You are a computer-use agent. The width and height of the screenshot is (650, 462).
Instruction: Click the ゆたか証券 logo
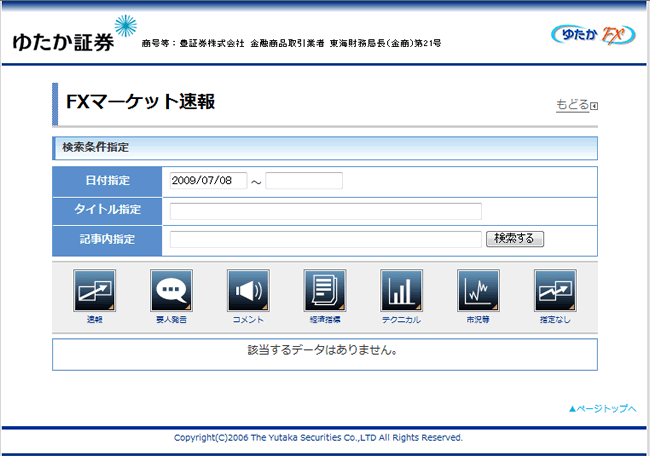(x=75, y=34)
